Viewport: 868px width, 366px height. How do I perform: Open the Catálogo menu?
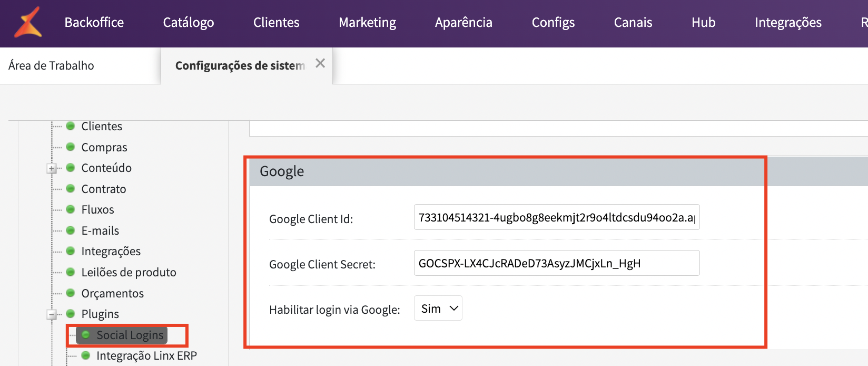coord(189,23)
